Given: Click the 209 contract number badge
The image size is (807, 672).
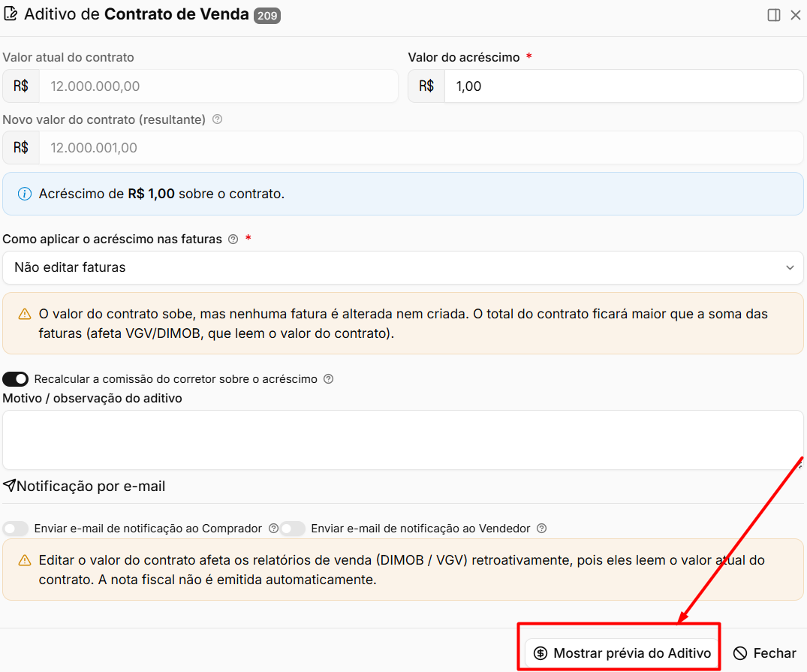Looking at the screenshot, I should 267,16.
